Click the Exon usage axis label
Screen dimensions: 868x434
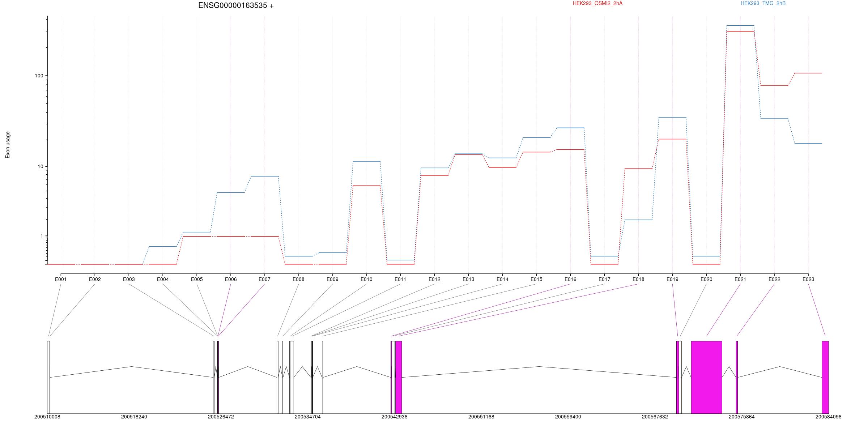click(x=8, y=145)
